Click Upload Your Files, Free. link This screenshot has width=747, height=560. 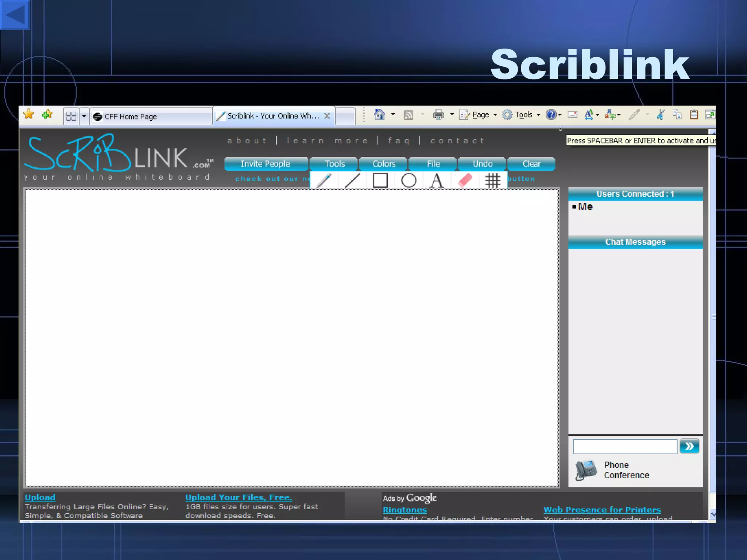(x=239, y=497)
